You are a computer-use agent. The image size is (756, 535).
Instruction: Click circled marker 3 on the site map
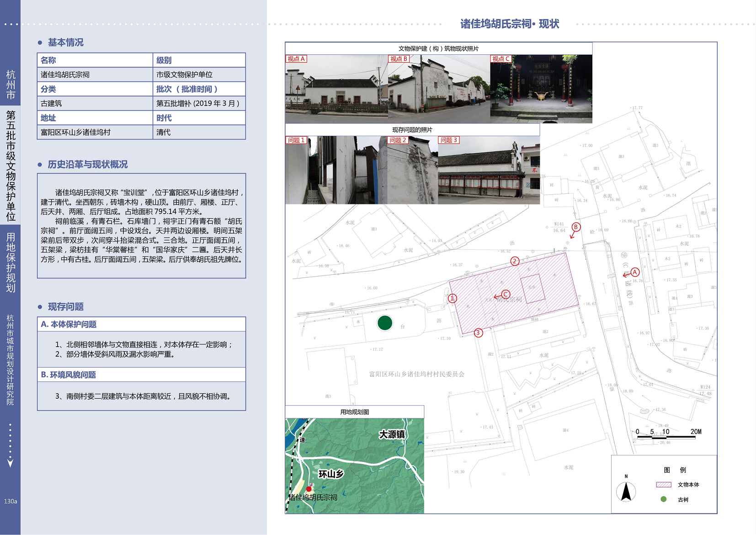coord(478,333)
